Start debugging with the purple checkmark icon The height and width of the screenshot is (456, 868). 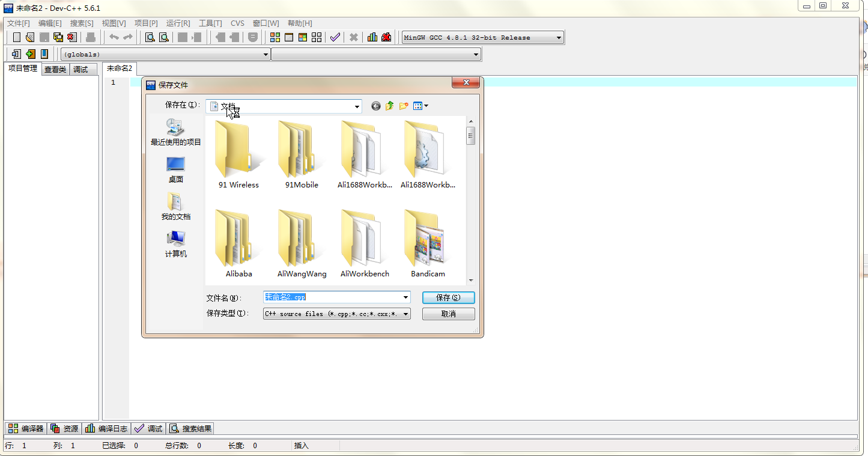point(335,37)
